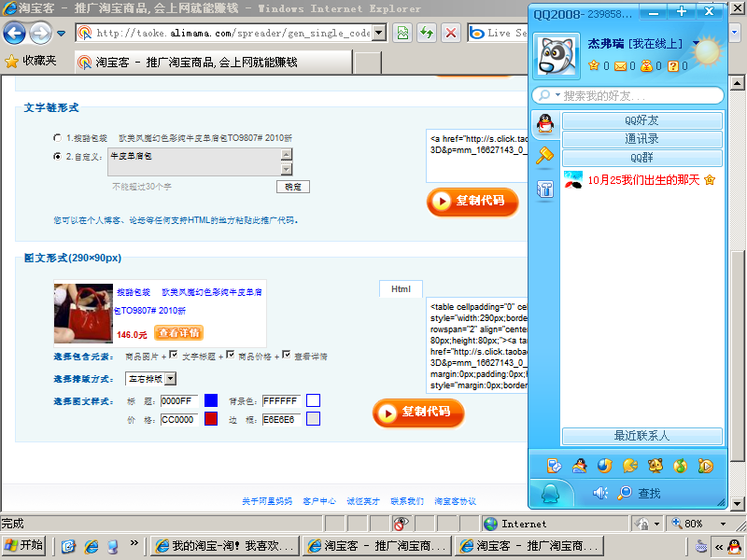Pick the blue title color swatch

211,400
